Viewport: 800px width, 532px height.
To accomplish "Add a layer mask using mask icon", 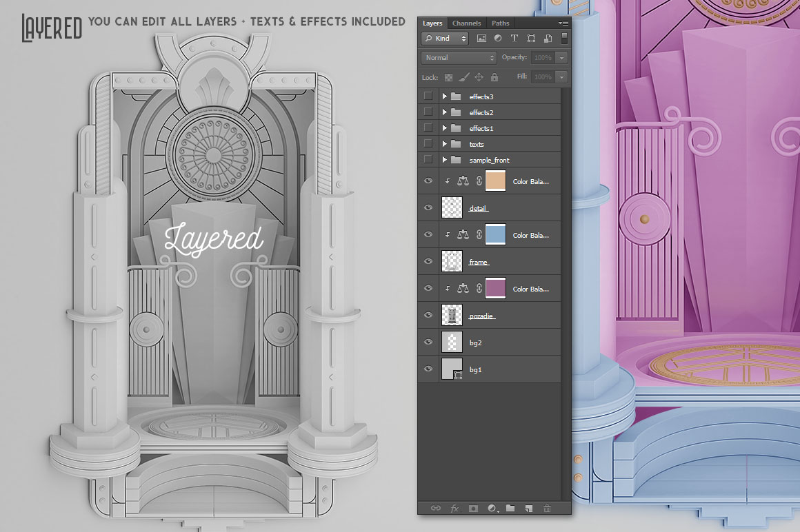I will (473, 508).
